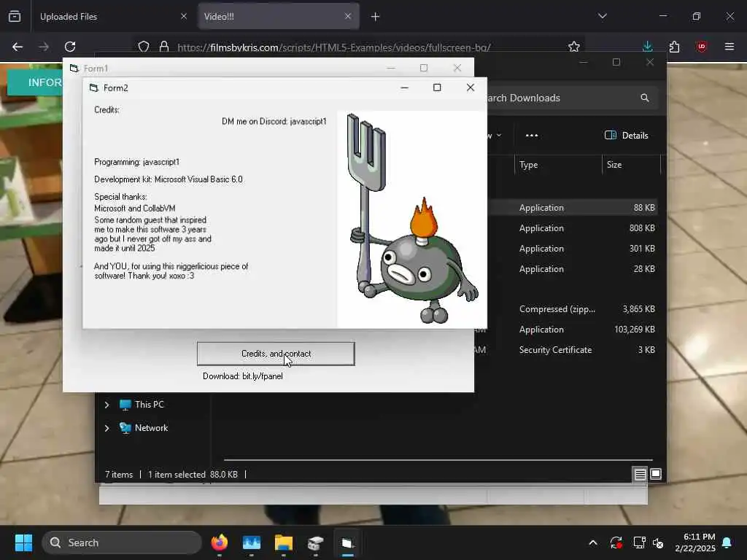Click the taskbar Search box
Screen dimensions: 747x560
(x=122, y=542)
